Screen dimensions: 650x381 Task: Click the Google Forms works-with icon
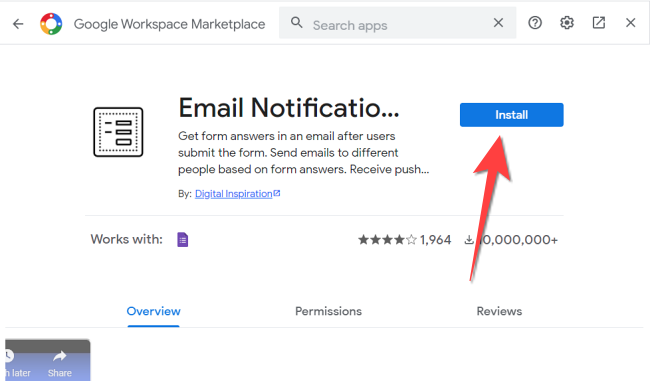[183, 240]
